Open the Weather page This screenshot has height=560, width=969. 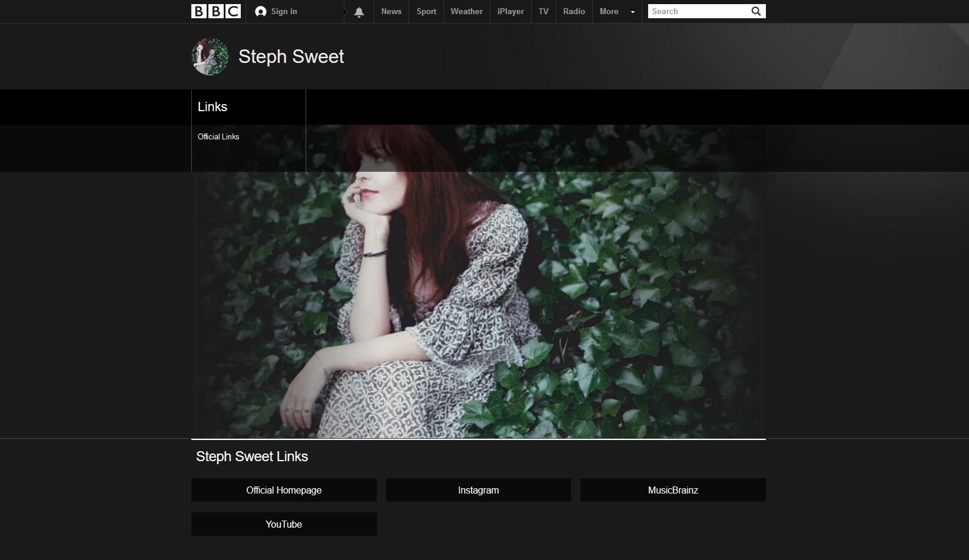[x=467, y=11]
